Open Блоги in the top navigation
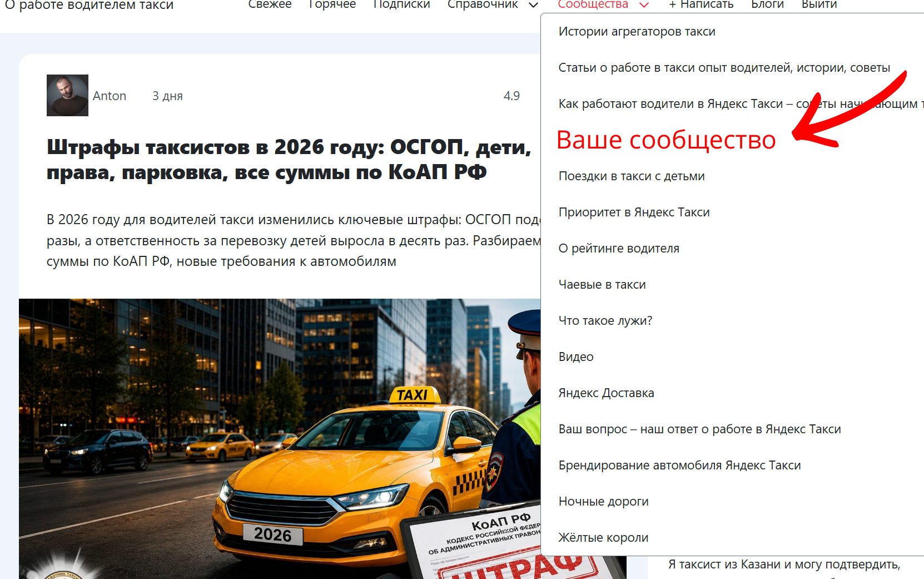The image size is (924, 579). 767,4
